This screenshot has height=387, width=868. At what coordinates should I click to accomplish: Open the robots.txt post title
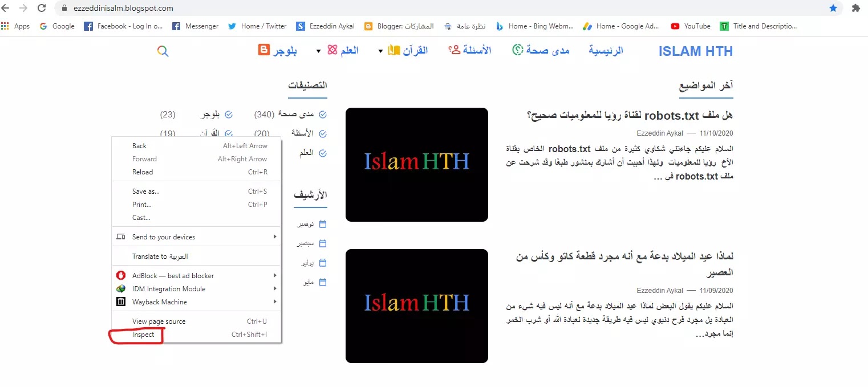pos(631,115)
